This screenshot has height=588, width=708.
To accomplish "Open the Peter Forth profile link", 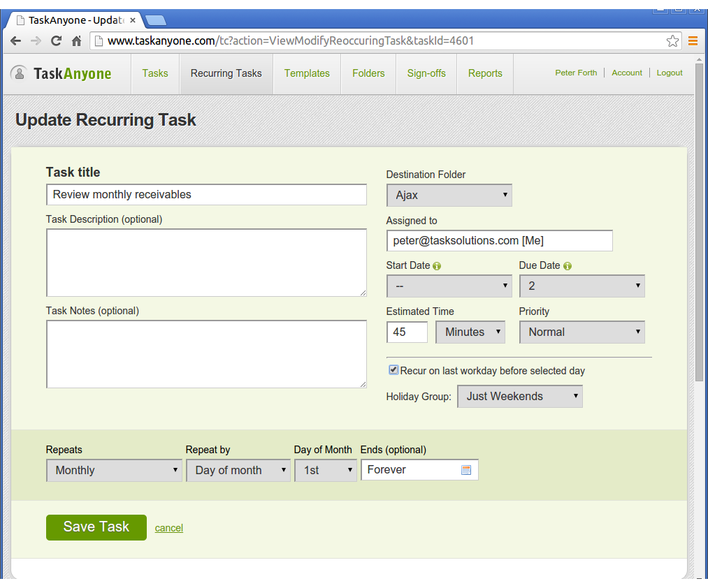I will tap(576, 73).
